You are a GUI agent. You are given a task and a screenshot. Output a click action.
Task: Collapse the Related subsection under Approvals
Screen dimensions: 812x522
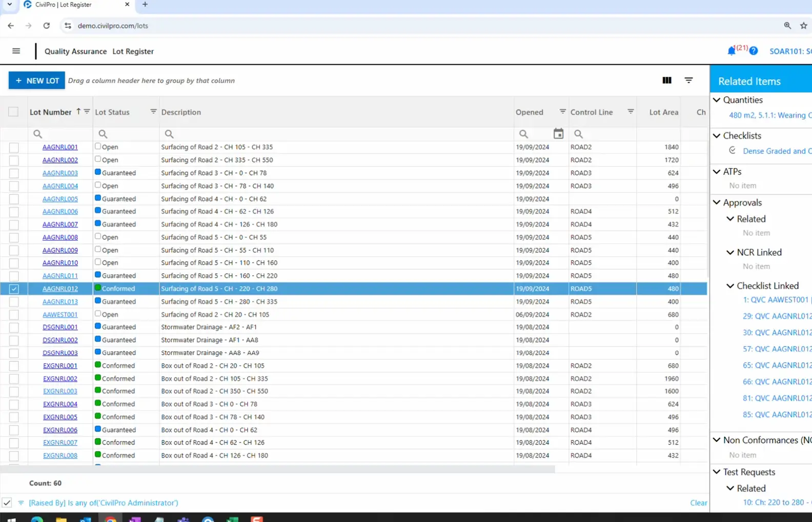[x=730, y=219]
